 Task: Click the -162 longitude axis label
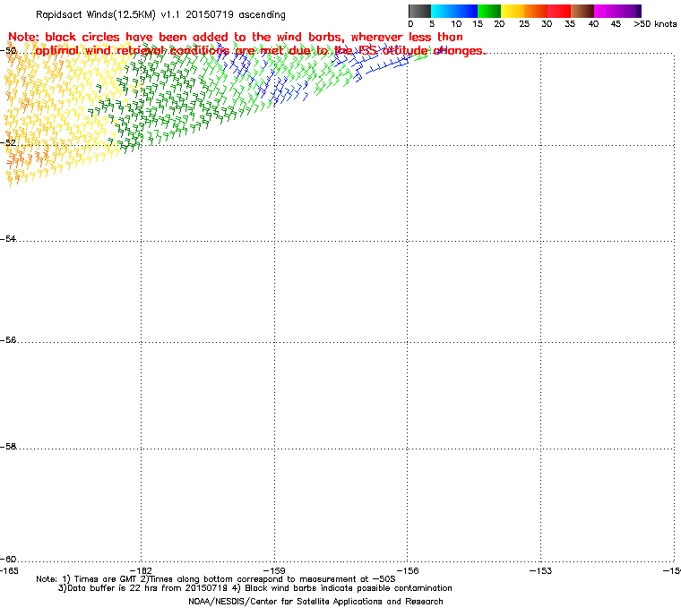142,570
